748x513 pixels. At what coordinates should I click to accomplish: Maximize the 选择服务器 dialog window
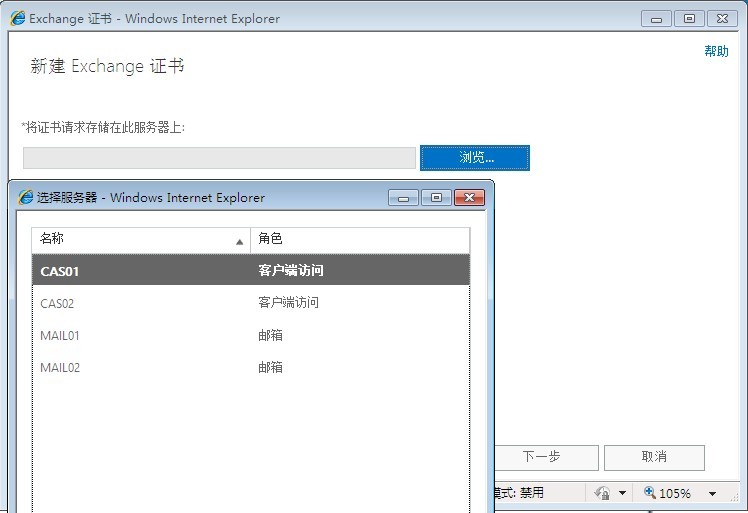coord(436,198)
